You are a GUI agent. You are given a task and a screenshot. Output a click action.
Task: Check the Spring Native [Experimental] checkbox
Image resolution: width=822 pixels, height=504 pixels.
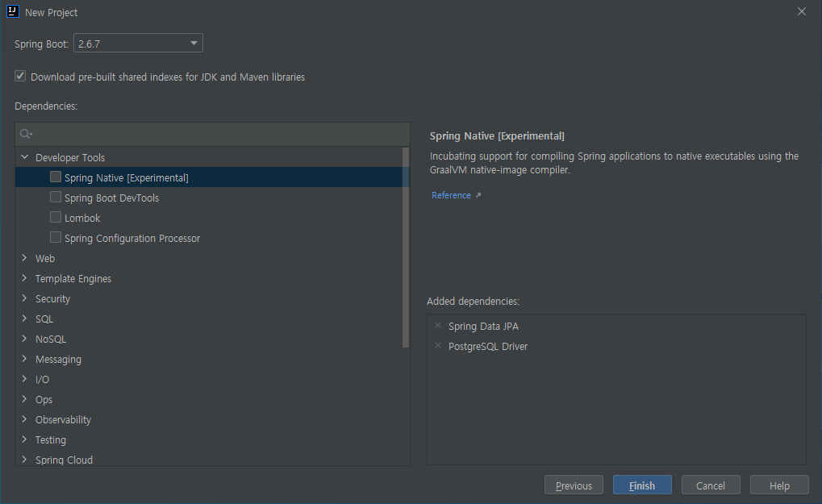coord(56,177)
